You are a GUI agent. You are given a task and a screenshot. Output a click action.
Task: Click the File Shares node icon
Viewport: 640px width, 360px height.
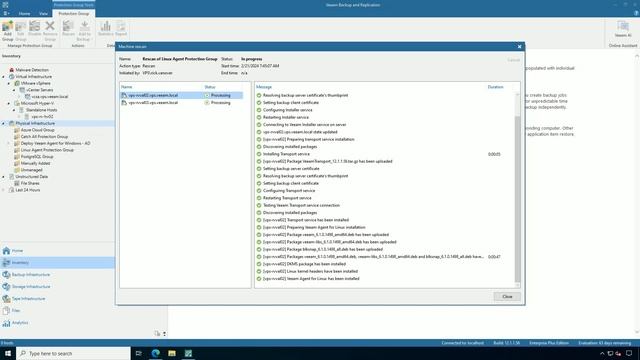(17, 183)
